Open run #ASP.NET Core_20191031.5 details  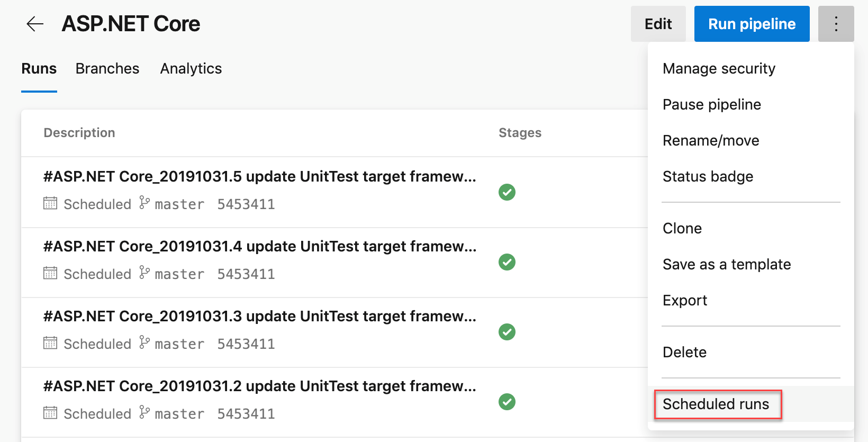point(259,176)
